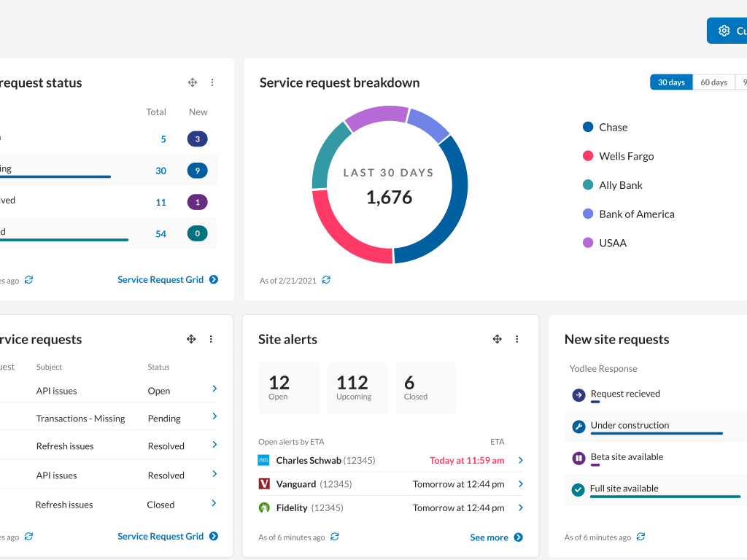Click move icon on service requests card
The height and width of the screenshot is (560, 747).
click(191, 339)
